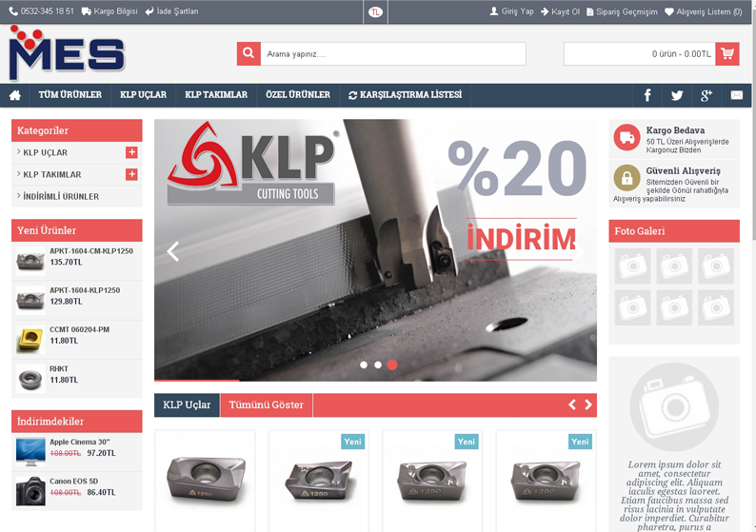
Task: Click Kayıt Ol register link
Action: [560, 11]
